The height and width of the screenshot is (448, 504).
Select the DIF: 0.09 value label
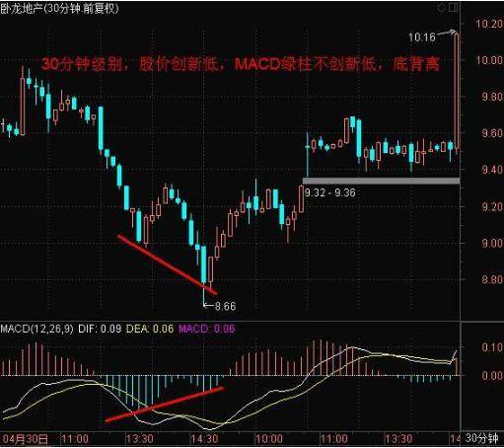(100, 329)
